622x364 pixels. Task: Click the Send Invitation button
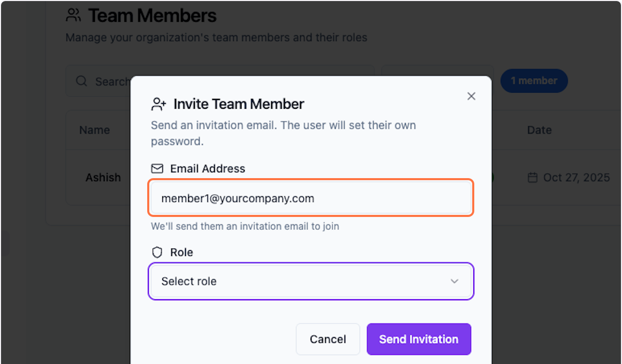[x=418, y=339]
